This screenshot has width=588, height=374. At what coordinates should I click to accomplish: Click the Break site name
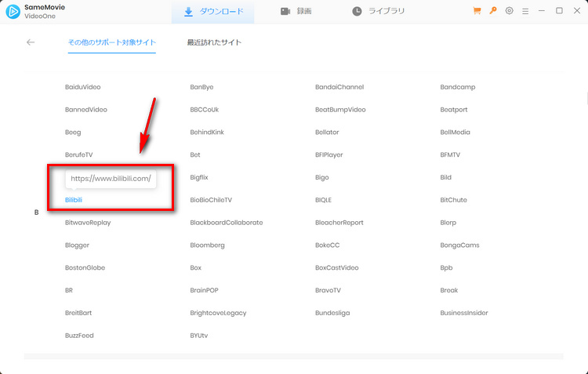449,290
